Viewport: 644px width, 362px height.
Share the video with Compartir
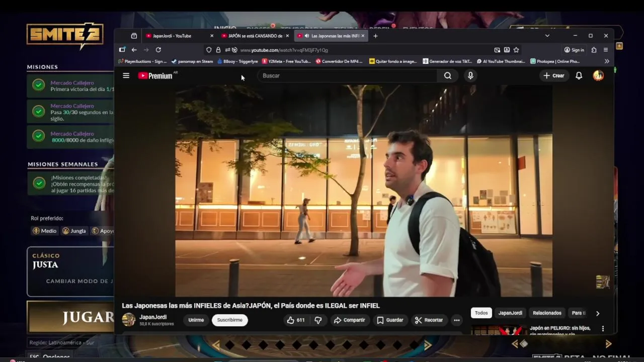click(350, 320)
